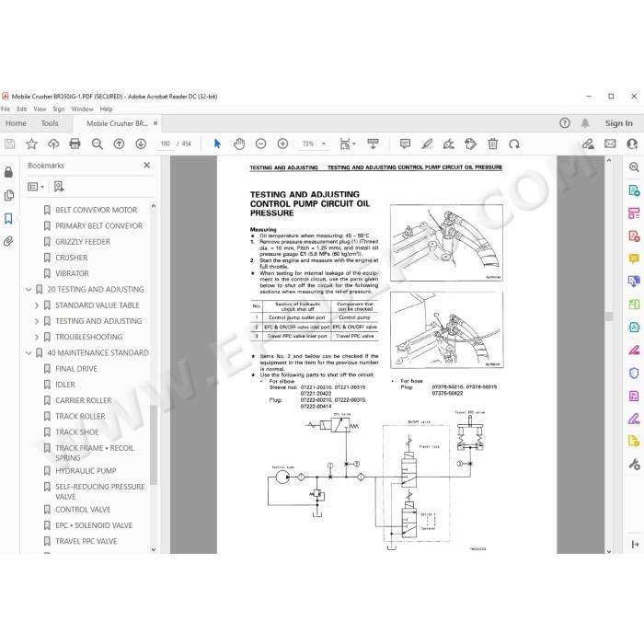Go to the previous page arrow
The image size is (644, 644).
point(119,144)
